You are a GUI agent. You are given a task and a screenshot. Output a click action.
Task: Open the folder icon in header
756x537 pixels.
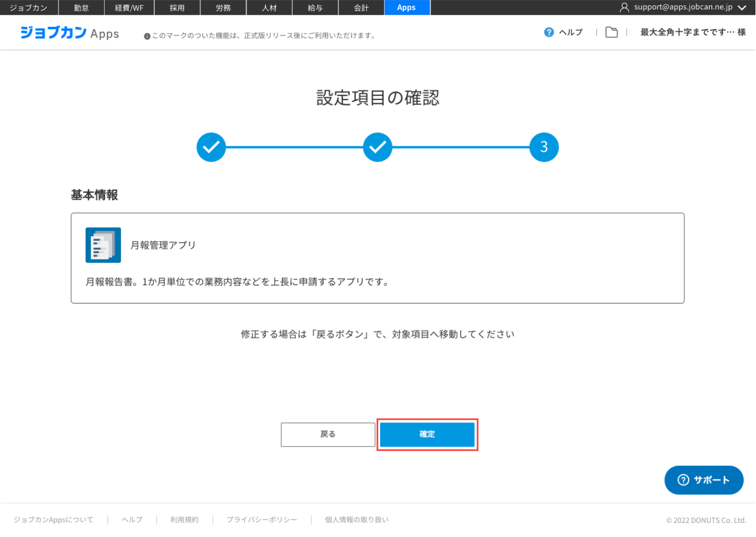click(x=611, y=32)
